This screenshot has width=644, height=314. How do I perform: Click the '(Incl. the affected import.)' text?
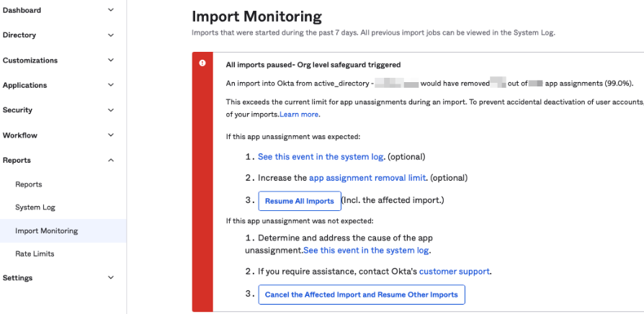(x=393, y=200)
